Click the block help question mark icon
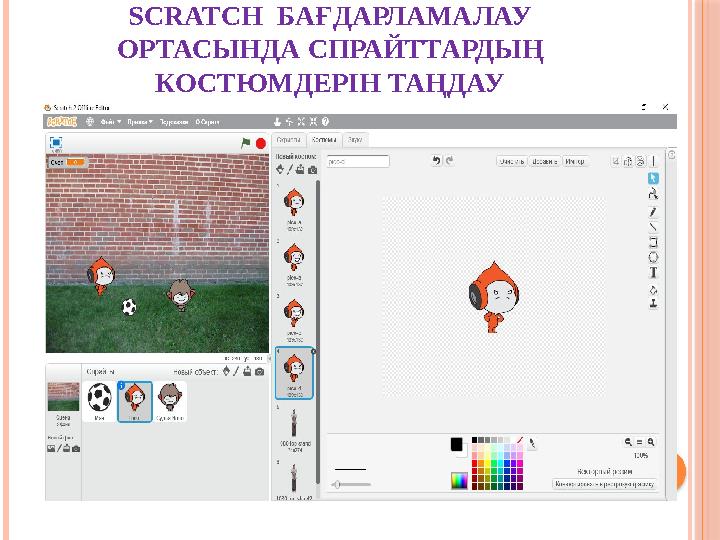The width and height of the screenshot is (720, 540). pos(326,122)
